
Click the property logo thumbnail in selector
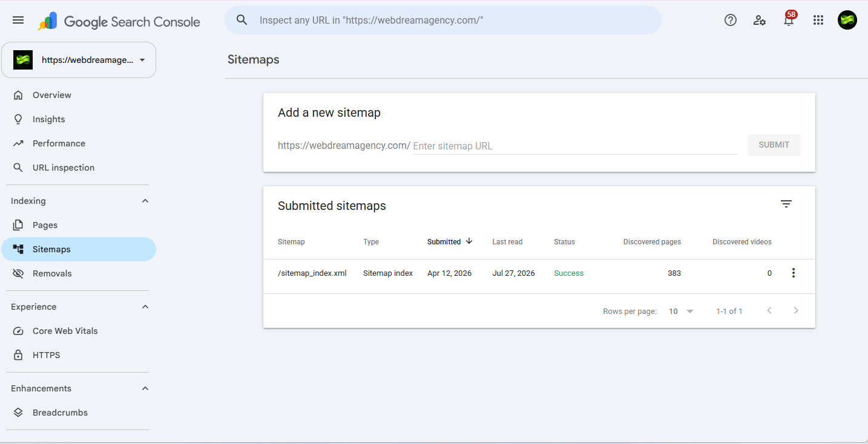[23, 60]
